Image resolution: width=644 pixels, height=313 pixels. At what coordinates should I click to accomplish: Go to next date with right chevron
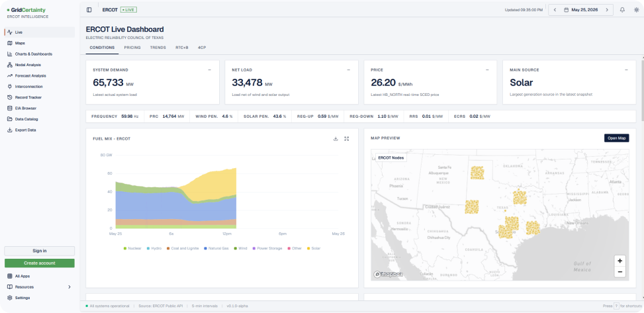pos(607,10)
